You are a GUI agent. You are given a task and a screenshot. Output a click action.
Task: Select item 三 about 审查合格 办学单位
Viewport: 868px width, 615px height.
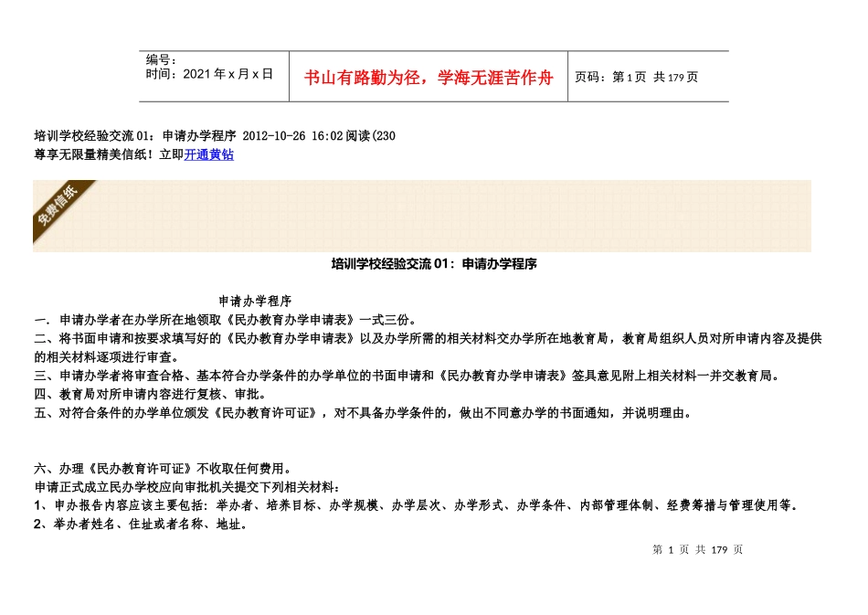click(407, 376)
